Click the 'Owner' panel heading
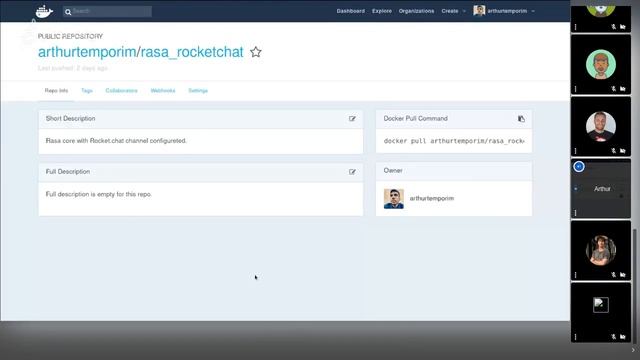Viewport: 640px width, 360px height. click(x=393, y=171)
